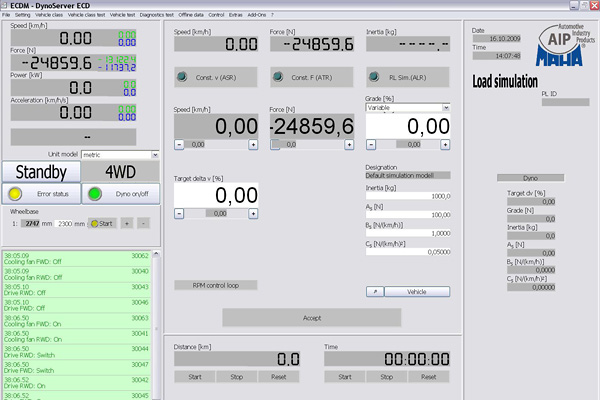Click the plus stepper under Speed setpoint

(257, 144)
